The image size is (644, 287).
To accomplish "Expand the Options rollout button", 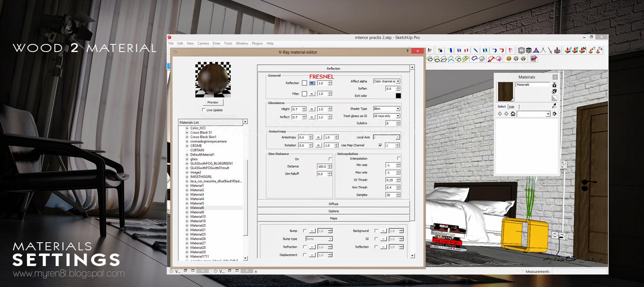I will (x=333, y=211).
